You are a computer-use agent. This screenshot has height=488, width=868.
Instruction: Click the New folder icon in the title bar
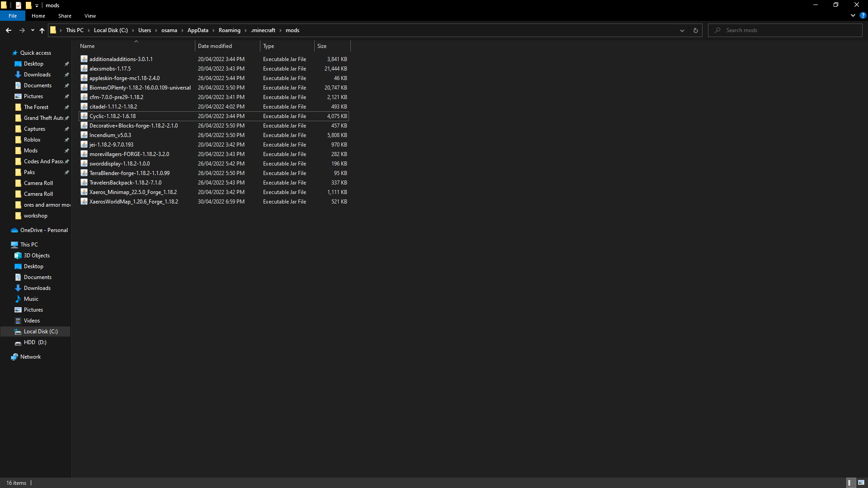point(28,5)
